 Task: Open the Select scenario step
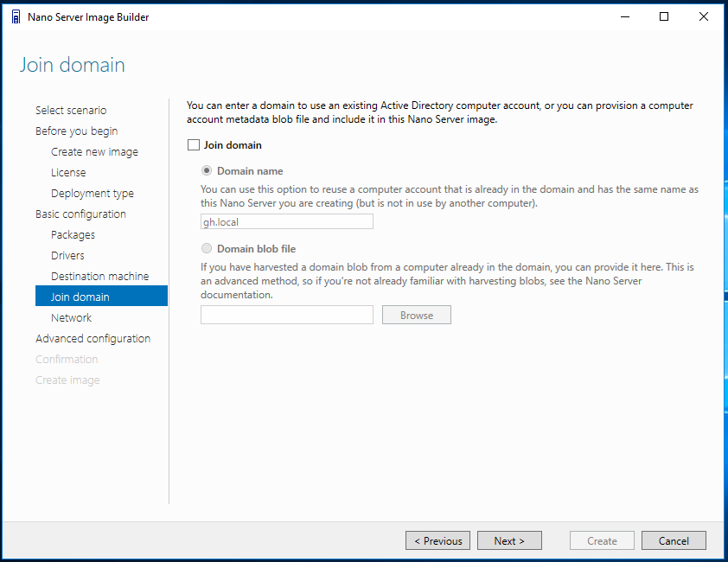(71, 110)
